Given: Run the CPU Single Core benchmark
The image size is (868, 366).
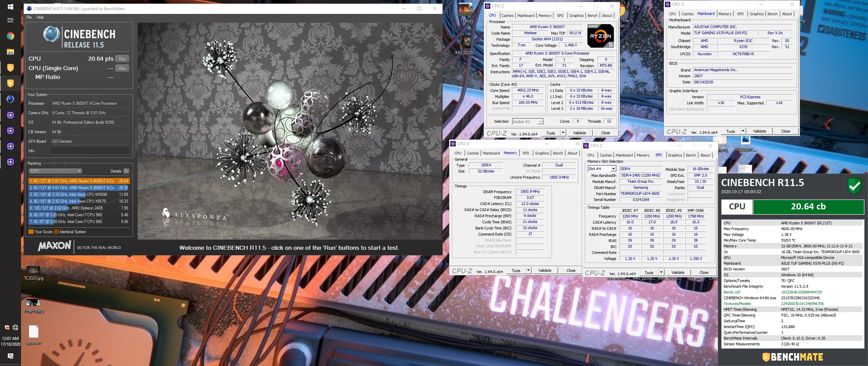Looking at the screenshot, I should coord(122,68).
